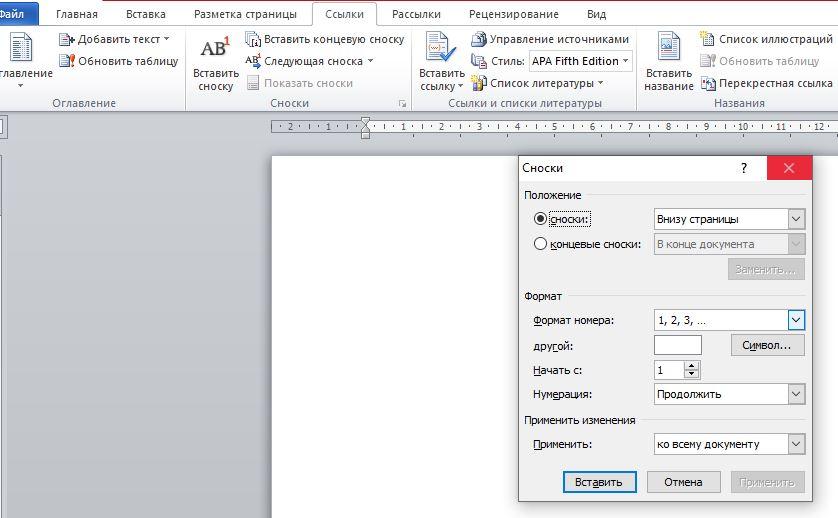This screenshot has height=518, width=838.
Task: Click the 'Символ...' button
Action: [767, 345]
